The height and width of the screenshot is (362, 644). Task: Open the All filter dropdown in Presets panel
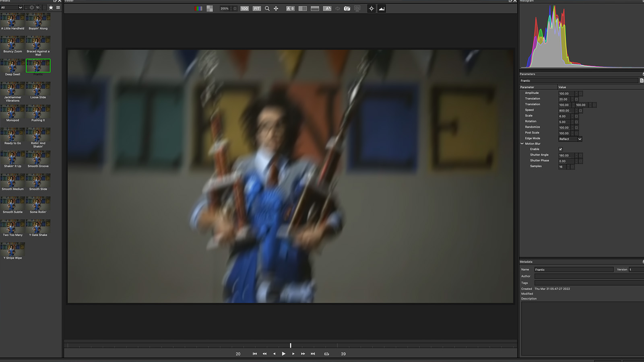(x=11, y=7)
